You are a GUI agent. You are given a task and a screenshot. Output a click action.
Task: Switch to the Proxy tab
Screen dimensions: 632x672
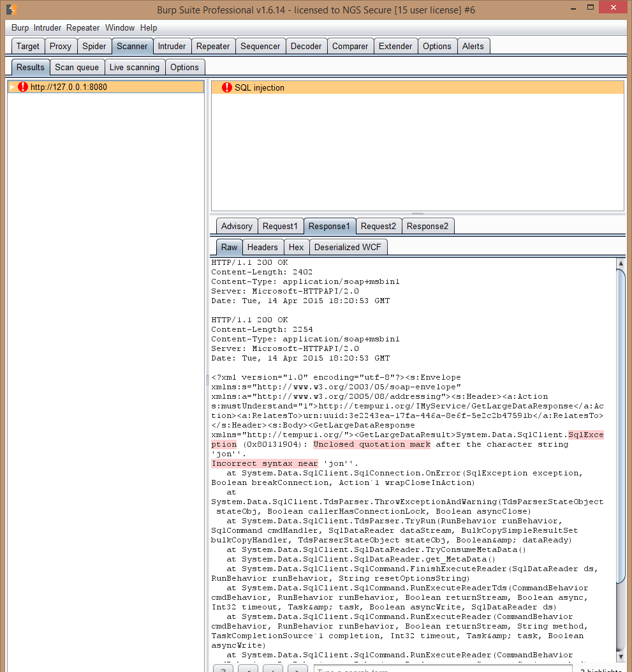pyautogui.click(x=61, y=47)
